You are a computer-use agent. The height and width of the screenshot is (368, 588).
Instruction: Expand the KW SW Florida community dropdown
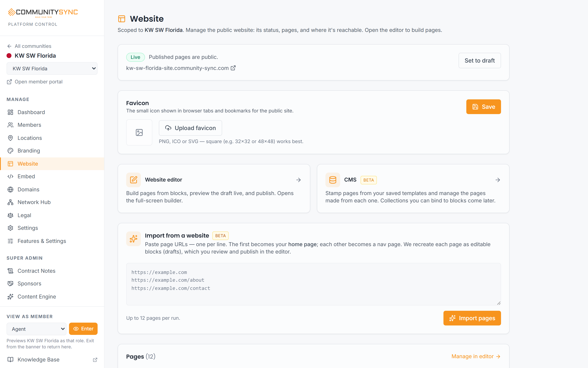[52, 69]
